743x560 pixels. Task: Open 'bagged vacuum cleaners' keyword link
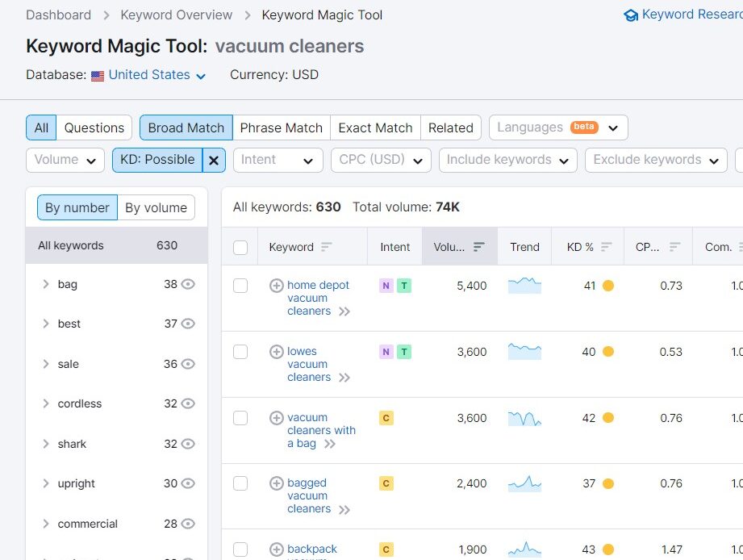(309, 495)
